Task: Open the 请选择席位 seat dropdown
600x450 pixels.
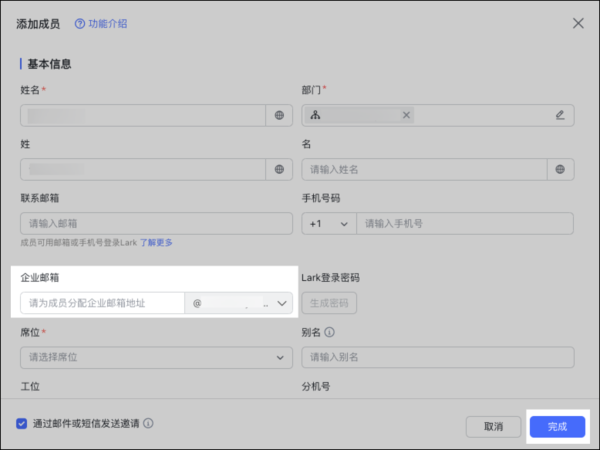Action: (156, 357)
